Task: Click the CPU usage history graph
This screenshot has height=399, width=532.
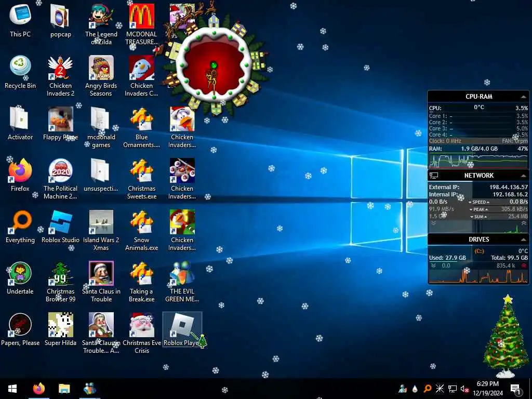Action: pos(478,161)
